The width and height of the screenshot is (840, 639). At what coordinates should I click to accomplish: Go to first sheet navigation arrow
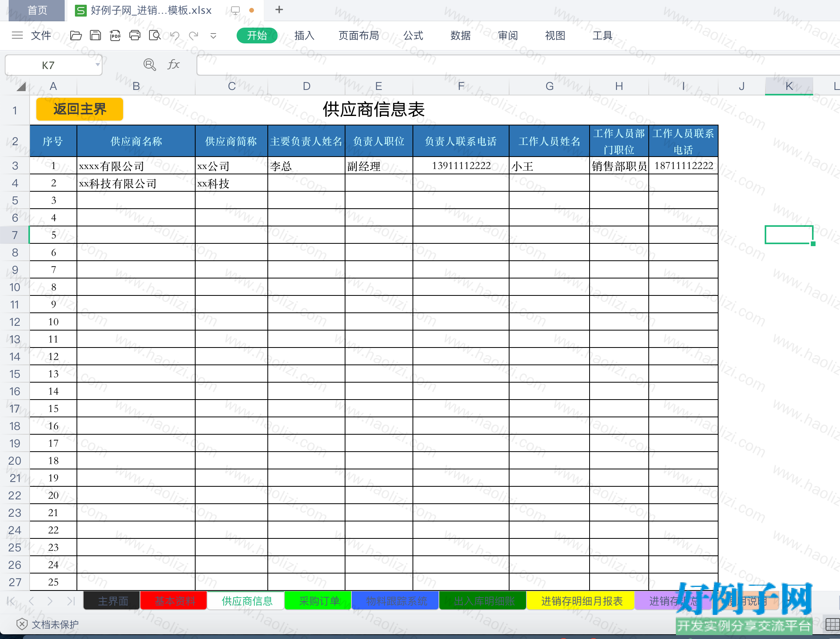11,601
